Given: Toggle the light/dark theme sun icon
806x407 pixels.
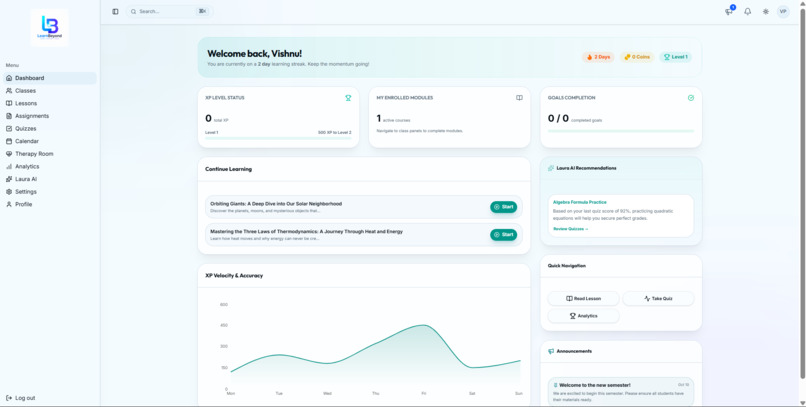Looking at the screenshot, I should [765, 11].
